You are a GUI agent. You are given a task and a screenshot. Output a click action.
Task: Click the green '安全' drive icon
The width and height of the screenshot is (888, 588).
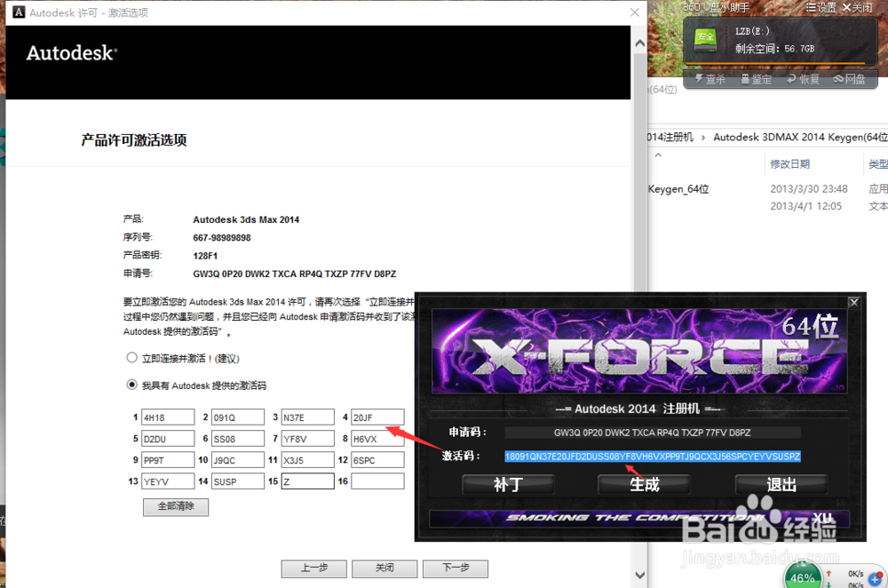pyautogui.click(x=706, y=40)
